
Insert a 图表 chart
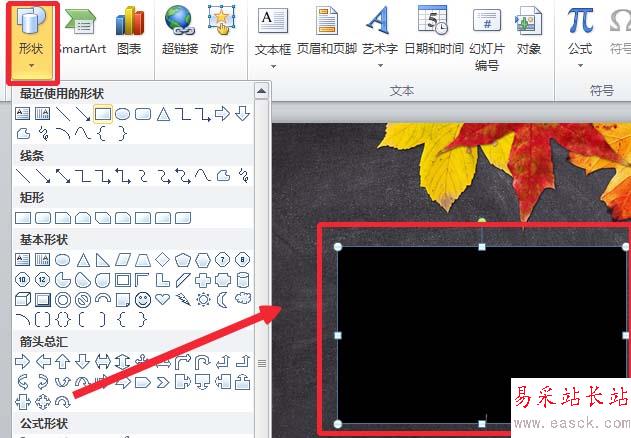(x=129, y=32)
